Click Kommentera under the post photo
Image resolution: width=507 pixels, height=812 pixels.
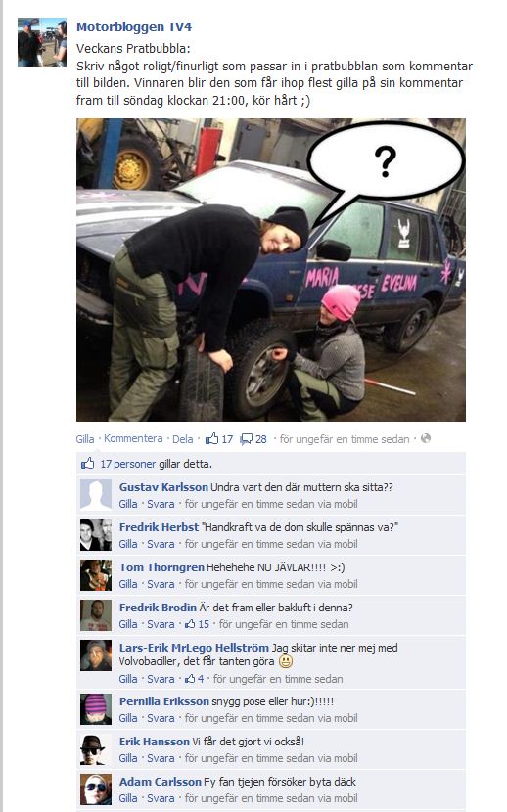tap(133, 438)
